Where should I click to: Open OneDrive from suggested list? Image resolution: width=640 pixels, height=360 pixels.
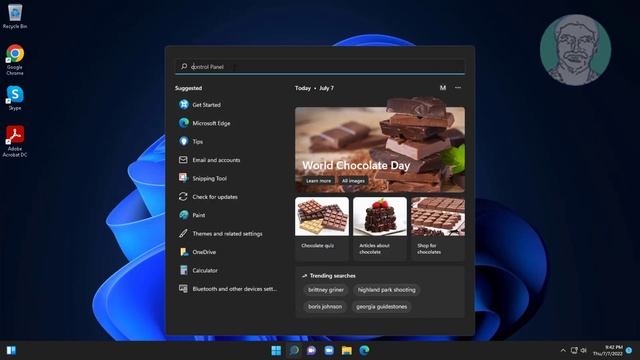click(229, 252)
